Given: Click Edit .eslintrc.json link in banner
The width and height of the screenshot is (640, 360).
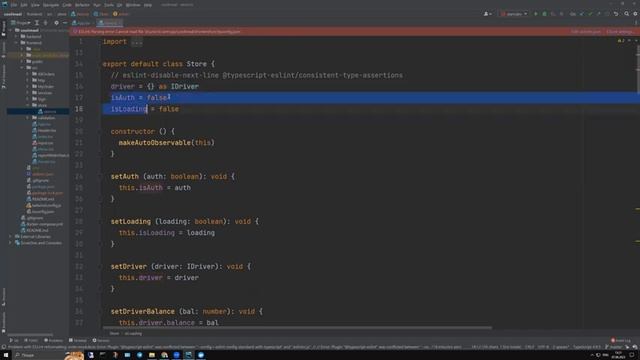Looking at the screenshot, I should [x=586, y=31].
